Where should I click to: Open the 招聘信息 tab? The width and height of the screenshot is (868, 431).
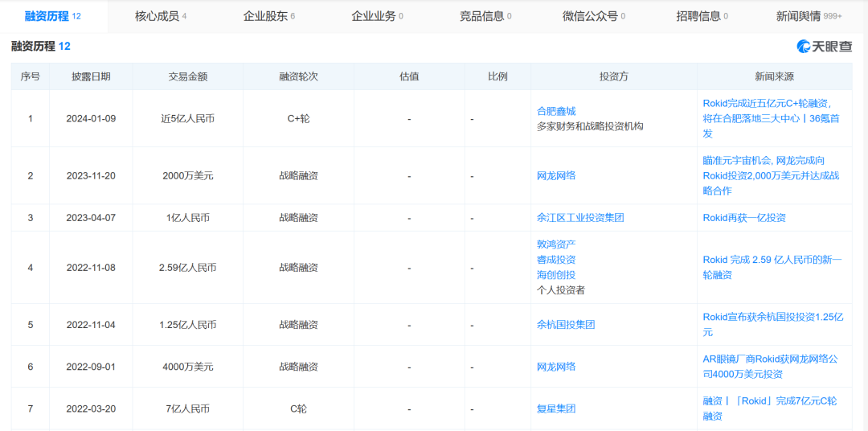(x=702, y=16)
